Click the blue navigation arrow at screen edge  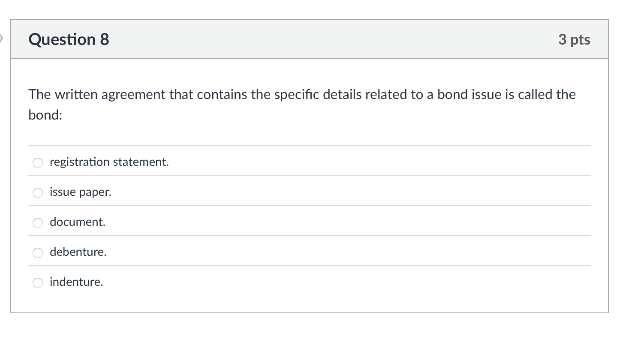[2, 39]
